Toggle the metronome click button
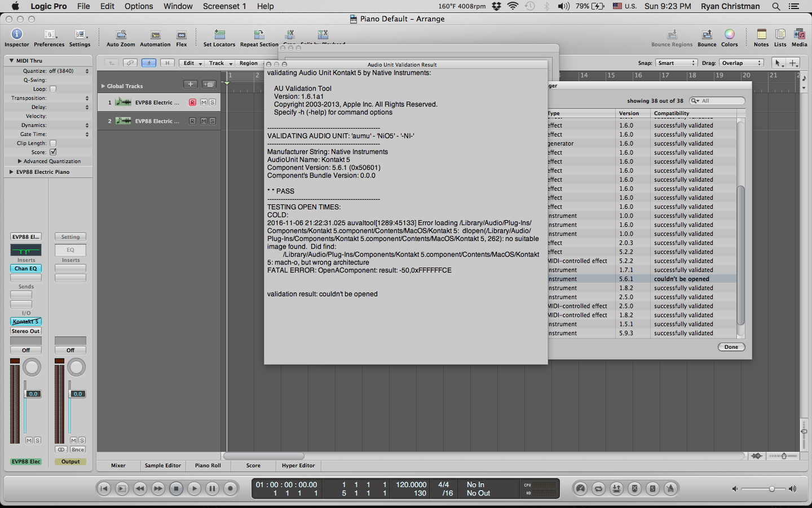812x508 pixels. click(x=670, y=489)
